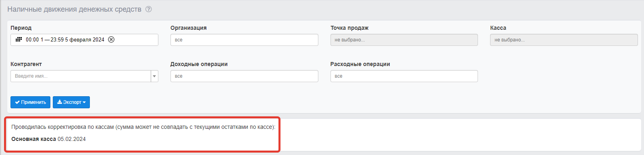Open the Организация dropdown
The image size is (644, 155).
[244, 40]
